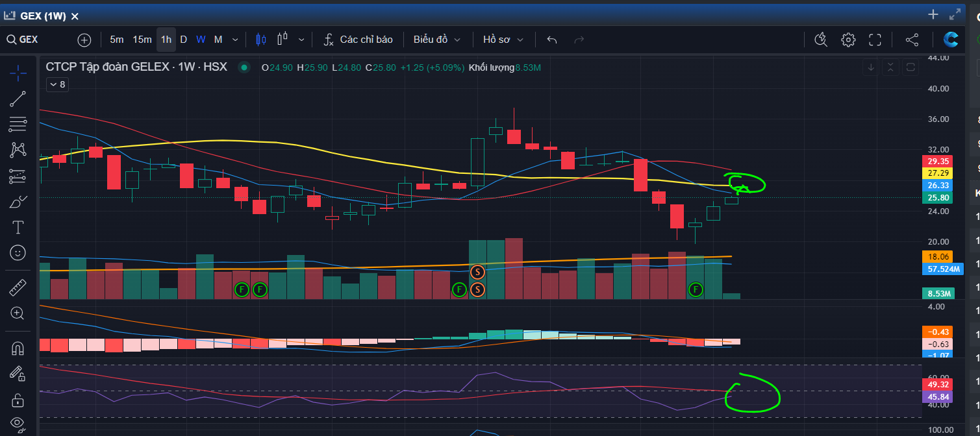This screenshot has height=436, width=980.
Task: Activate the zoom in tool
Action: pyautogui.click(x=18, y=313)
